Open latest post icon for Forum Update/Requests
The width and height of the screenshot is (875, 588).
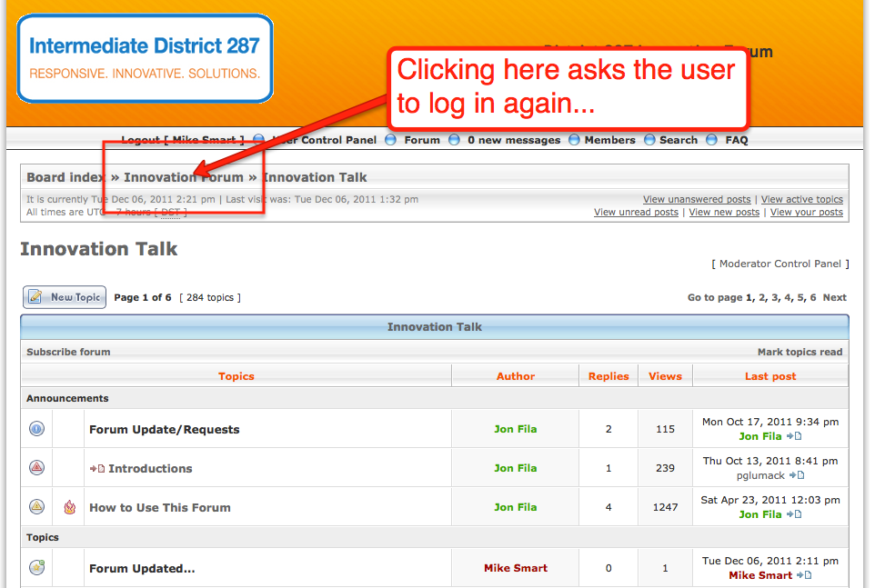[794, 436]
